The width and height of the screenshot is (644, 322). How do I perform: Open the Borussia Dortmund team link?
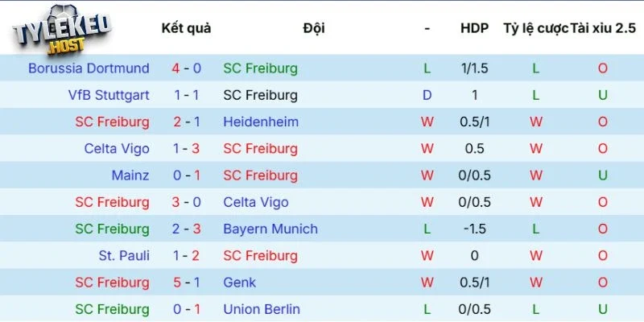(x=89, y=68)
